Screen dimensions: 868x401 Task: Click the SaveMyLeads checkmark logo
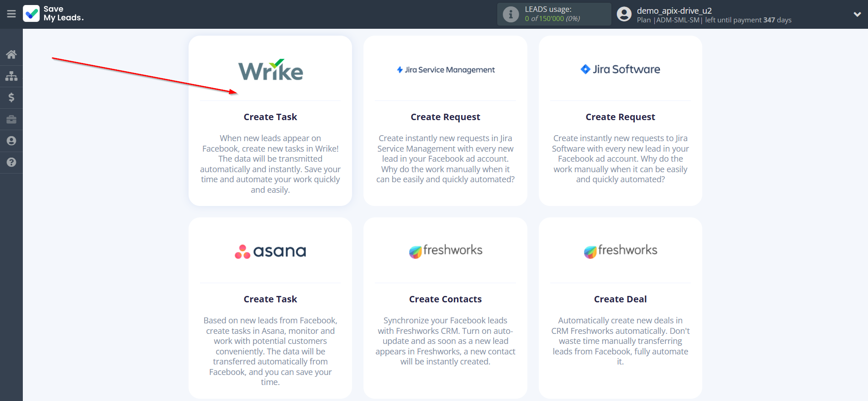(32, 14)
